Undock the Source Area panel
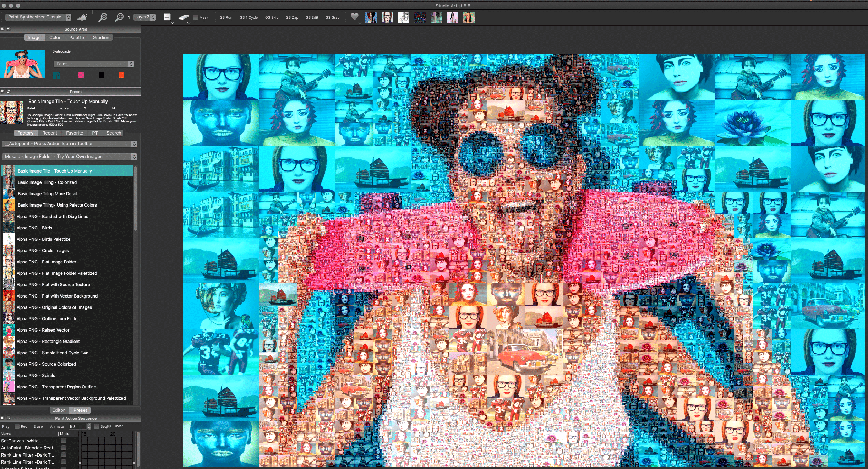 coord(8,29)
